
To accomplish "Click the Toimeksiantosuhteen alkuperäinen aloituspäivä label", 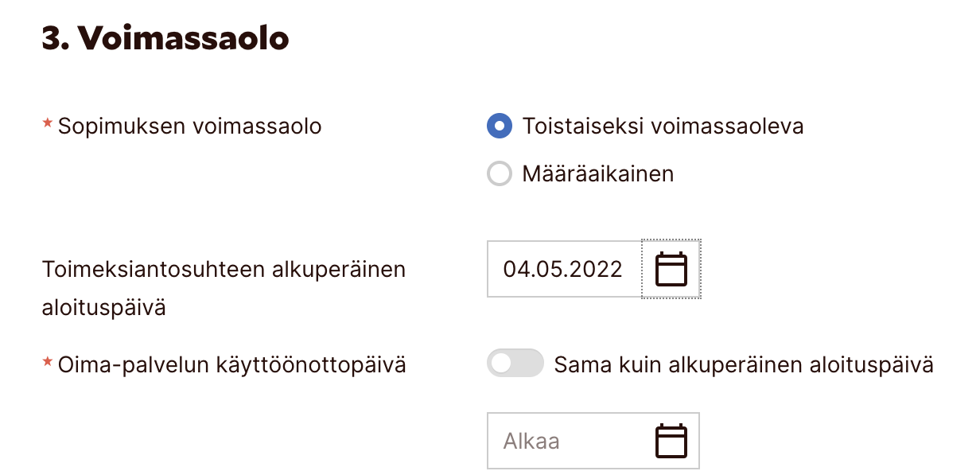I will tap(224, 269).
